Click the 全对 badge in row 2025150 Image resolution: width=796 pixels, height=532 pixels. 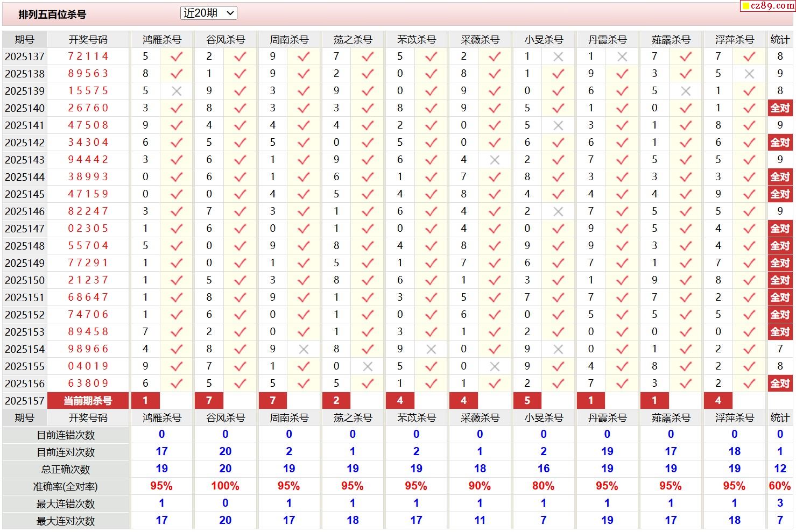[x=780, y=280]
